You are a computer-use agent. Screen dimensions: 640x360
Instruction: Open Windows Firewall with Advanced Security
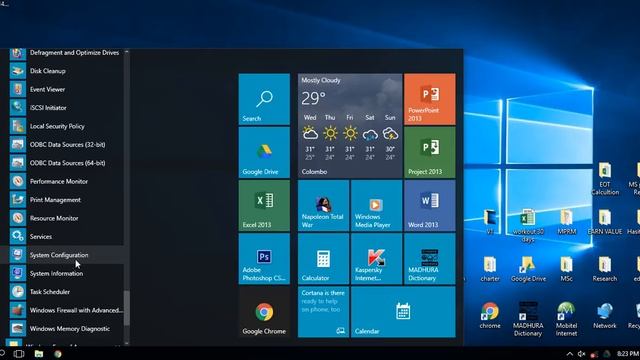pos(62,310)
